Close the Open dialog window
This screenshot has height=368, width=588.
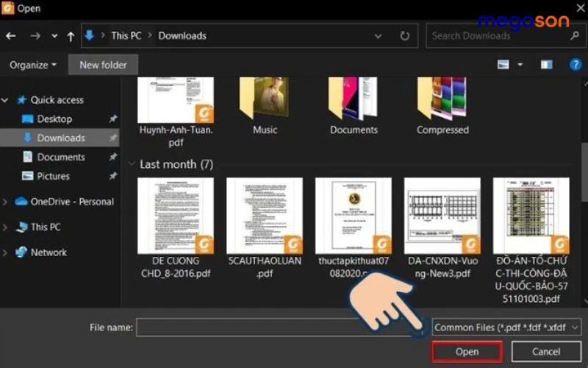point(580,8)
